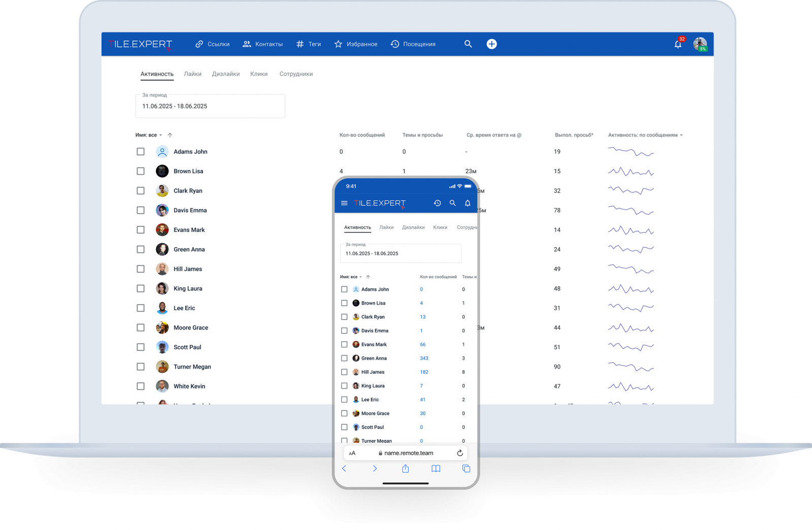Reload the page in phone browser
This screenshot has height=530, width=812.
[x=460, y=453]
